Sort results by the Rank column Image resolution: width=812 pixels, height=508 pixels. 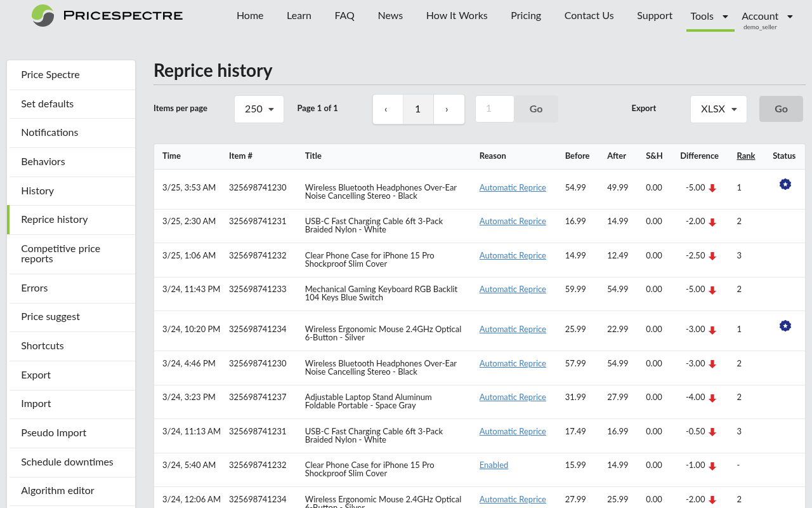(x=745, y=156)
